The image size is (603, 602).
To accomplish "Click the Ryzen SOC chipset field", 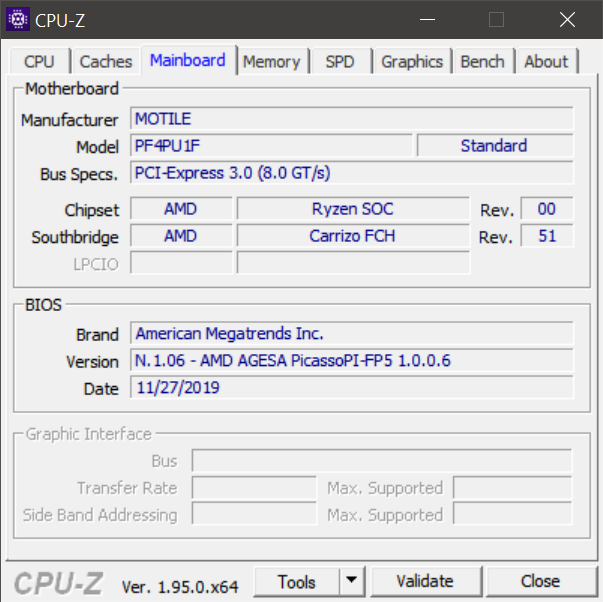I will [x=353, y=209].
